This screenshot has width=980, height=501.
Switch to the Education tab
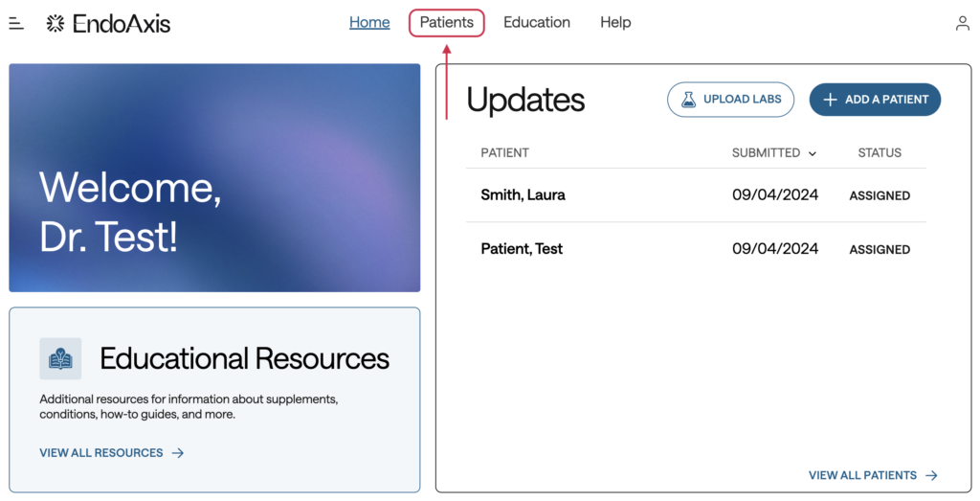536,22
